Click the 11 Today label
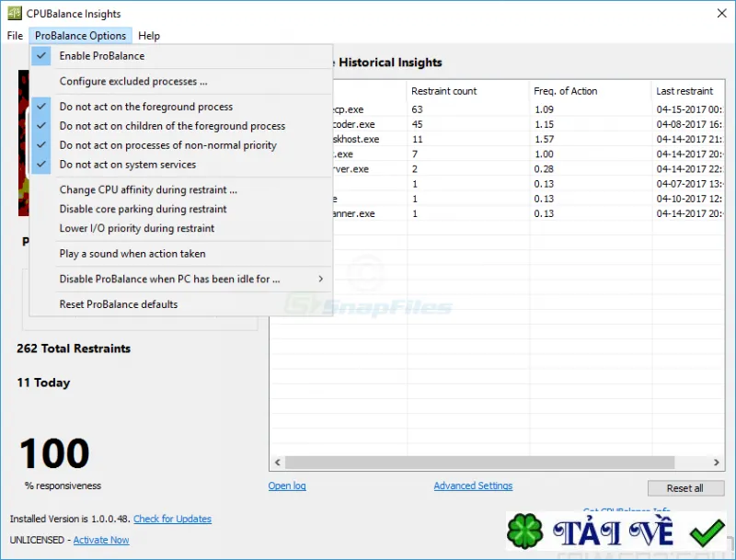Image resolution: width=736 pixels, height=560 pixels. (x=43, y=383)
